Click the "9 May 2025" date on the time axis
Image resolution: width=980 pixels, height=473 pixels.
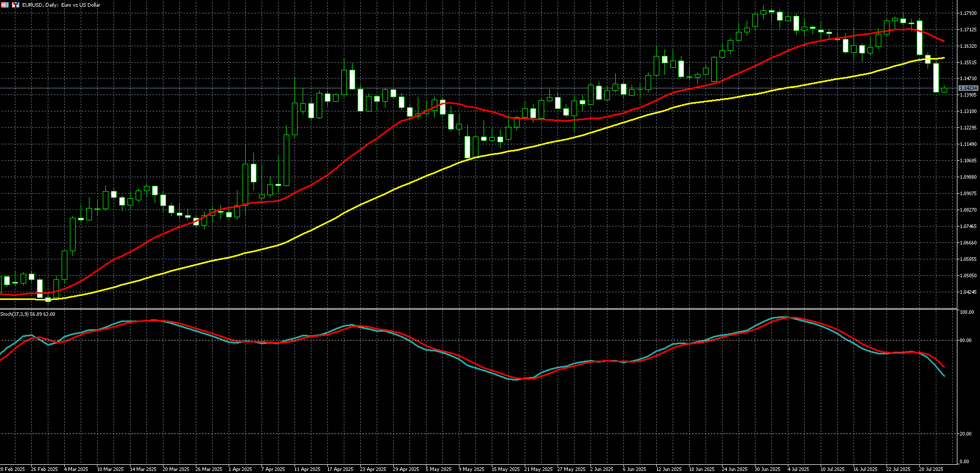point(471,469)
